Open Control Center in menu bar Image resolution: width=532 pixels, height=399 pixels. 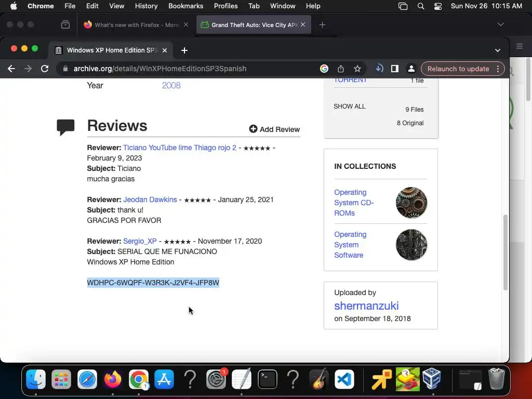coord(438,6)
